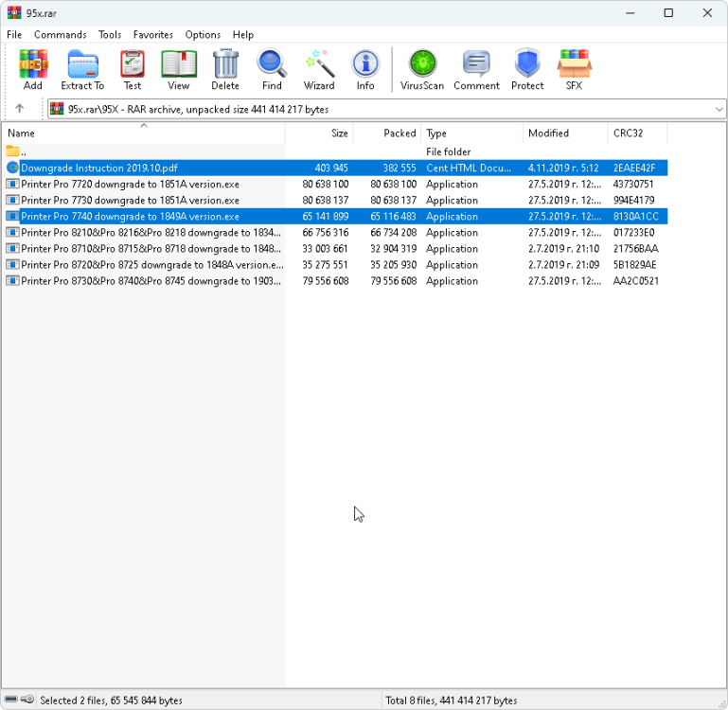Image resolution: width=728 pixels, height=710 pixels.
Task: Sort by the Size column header
Action: [319, 133]
